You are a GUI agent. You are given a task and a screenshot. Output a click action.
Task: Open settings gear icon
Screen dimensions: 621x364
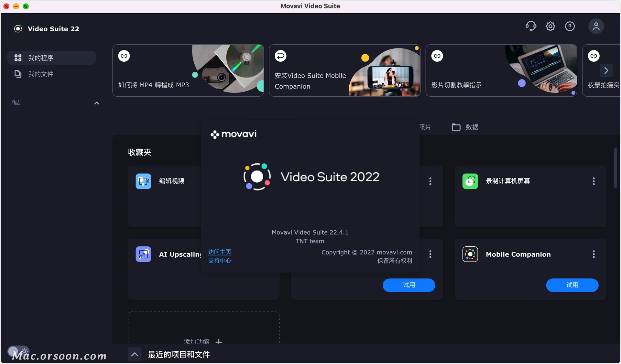[x=550, y=26]
